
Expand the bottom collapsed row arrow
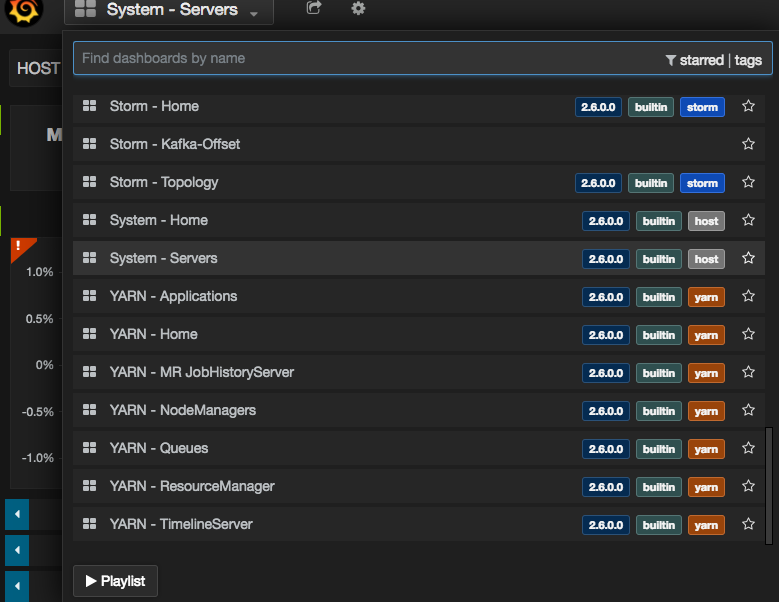[17, 585]
